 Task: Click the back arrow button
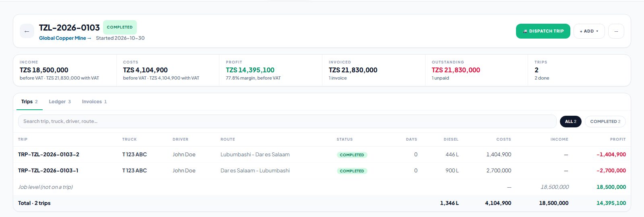pyautogui.click(x=27, y=31)
